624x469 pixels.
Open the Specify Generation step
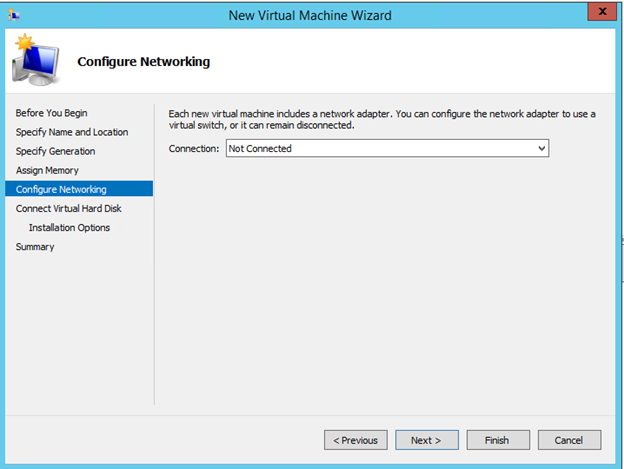click(56, 151)
